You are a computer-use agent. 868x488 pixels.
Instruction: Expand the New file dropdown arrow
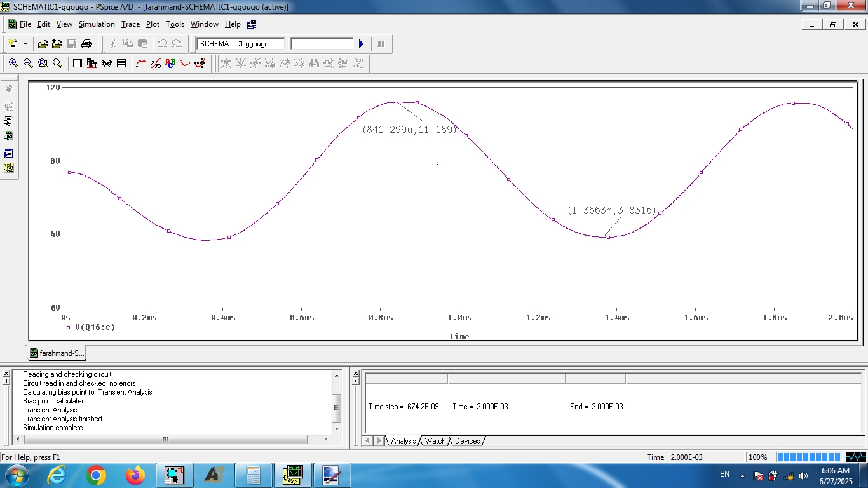click(25, 44)
